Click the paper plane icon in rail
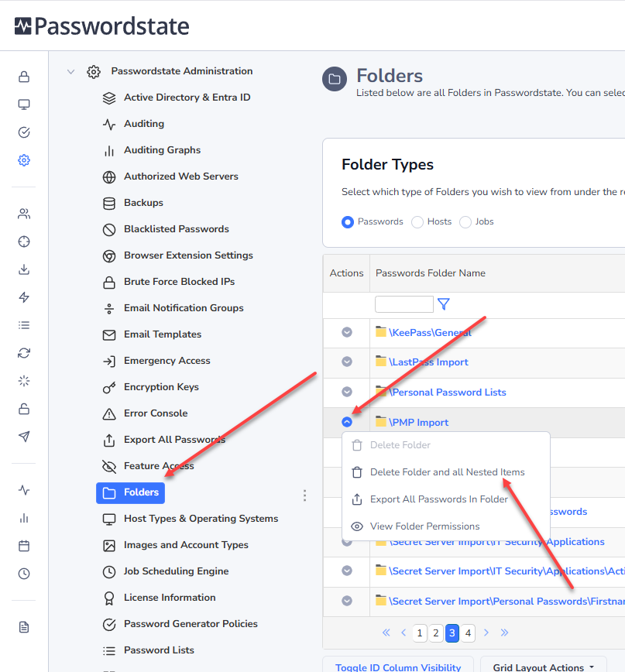Viewport: 625px width, 672px height. click(24, 437)
